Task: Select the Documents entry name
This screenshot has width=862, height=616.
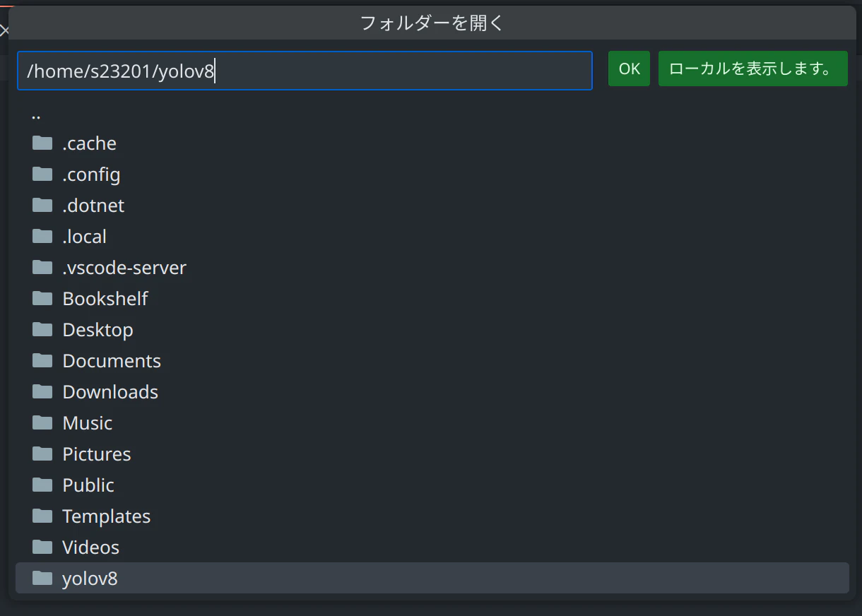Action: (x=112, y=361)
